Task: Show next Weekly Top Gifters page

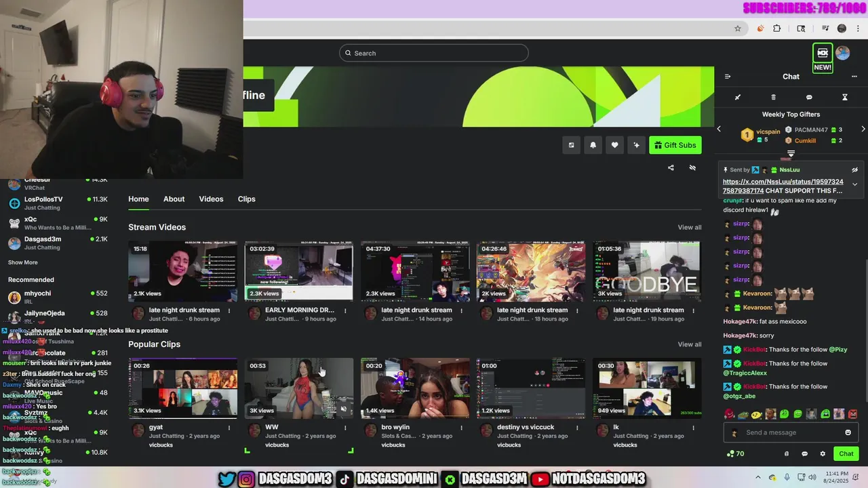Action: click(863, 129)
